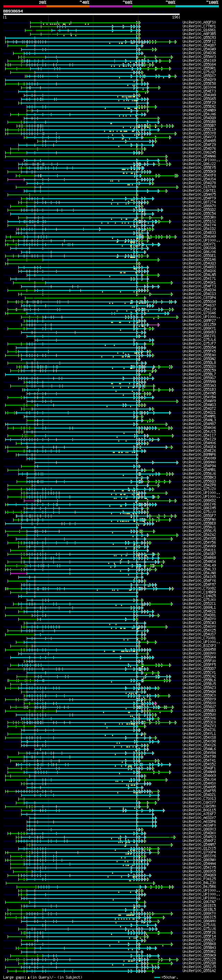
Task: Select alignment label UniRef100_Q553Y8
Action: 199,133
